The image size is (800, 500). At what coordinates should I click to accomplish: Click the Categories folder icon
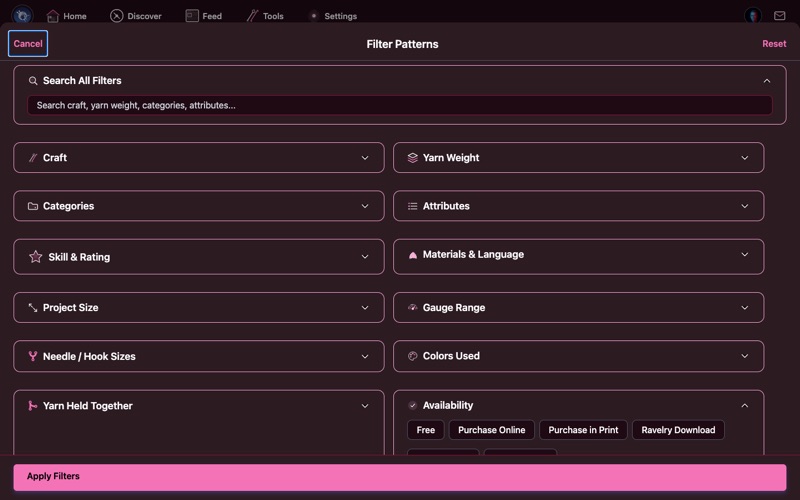33,206
